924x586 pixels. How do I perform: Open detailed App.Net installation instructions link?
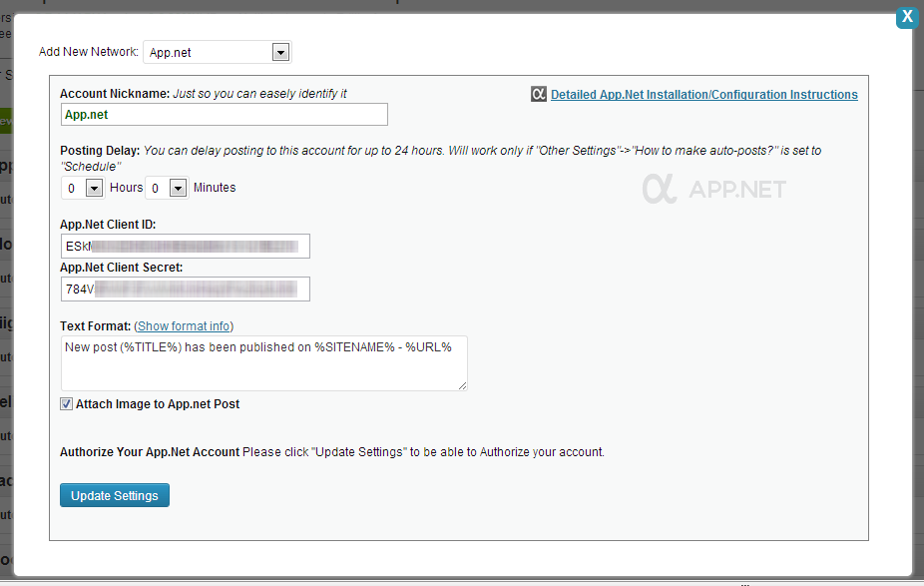pyautogui.click(x=704, y=94)
